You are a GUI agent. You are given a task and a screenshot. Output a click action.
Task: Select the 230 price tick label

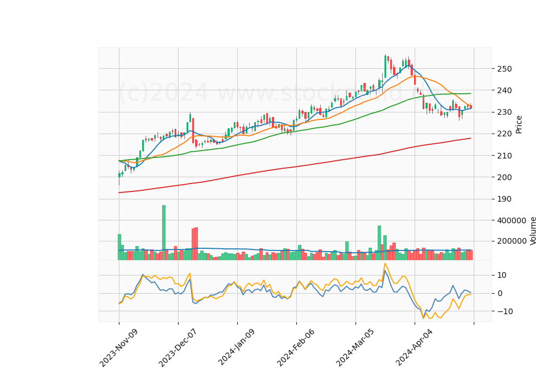click(x=504, y=112)
